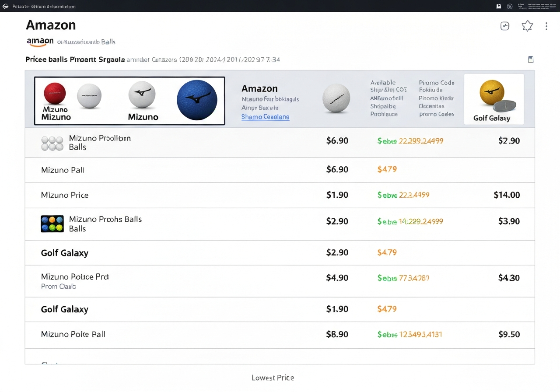The image size is (560, 392).
Task: Open the Mizuno Polıce Prd row
Action: [x=280, y=281]
